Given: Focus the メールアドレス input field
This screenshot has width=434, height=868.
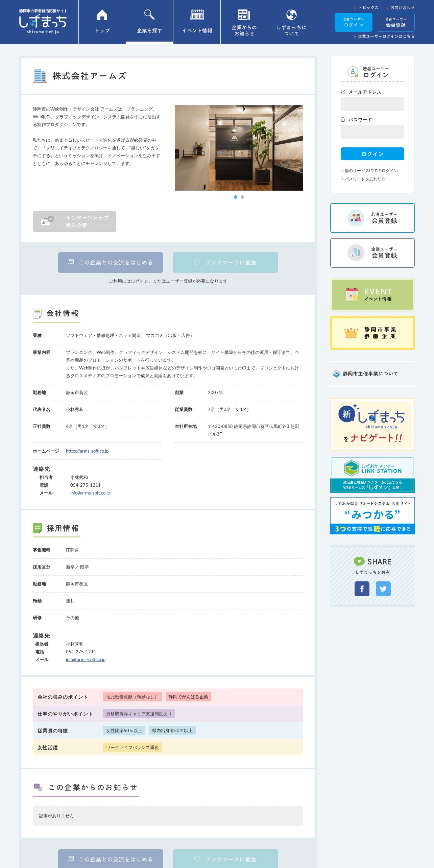Looking at the screenshot, I should [x=372, y=104].
